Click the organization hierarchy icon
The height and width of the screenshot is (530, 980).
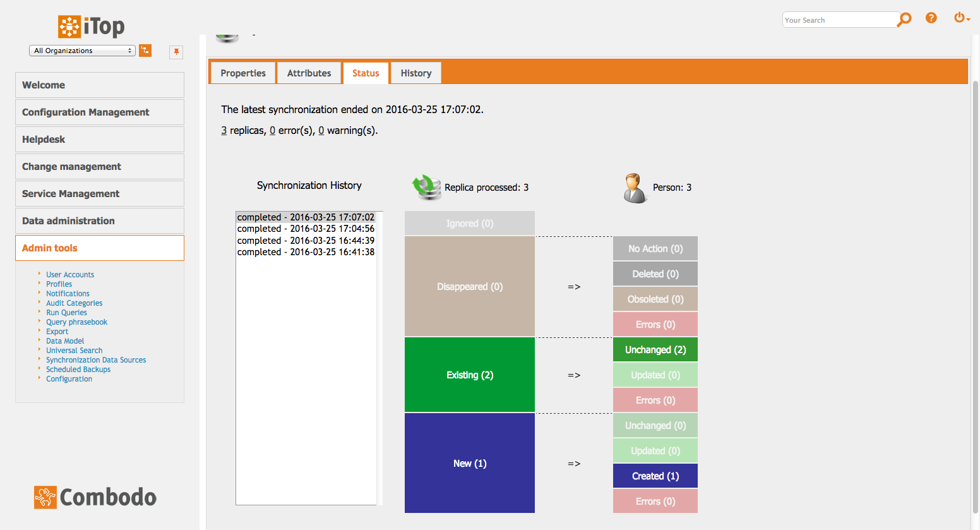pos(145,51)
